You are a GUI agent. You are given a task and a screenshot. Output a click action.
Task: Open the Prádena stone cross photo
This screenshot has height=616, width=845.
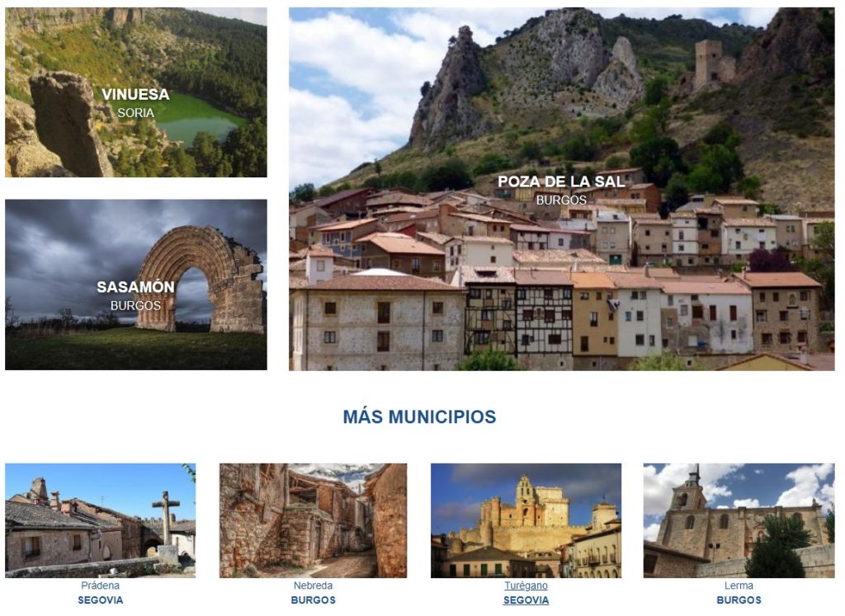pyautogui.click(x=100, y=520)
